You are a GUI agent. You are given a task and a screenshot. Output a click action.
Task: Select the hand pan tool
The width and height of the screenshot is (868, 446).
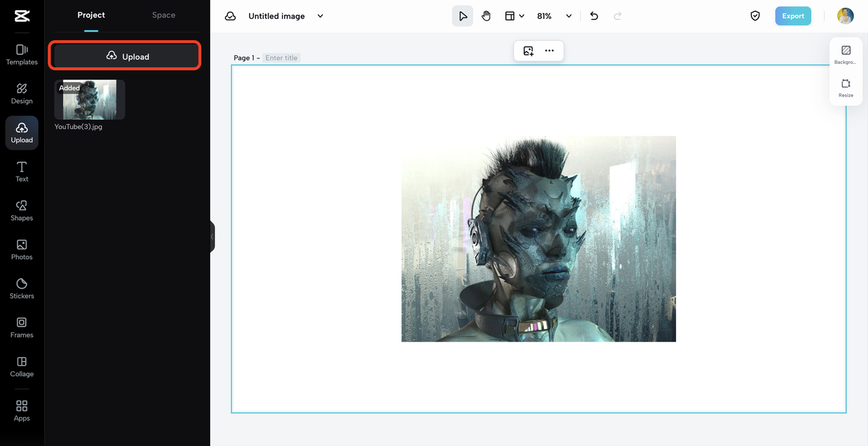[486, 16]
